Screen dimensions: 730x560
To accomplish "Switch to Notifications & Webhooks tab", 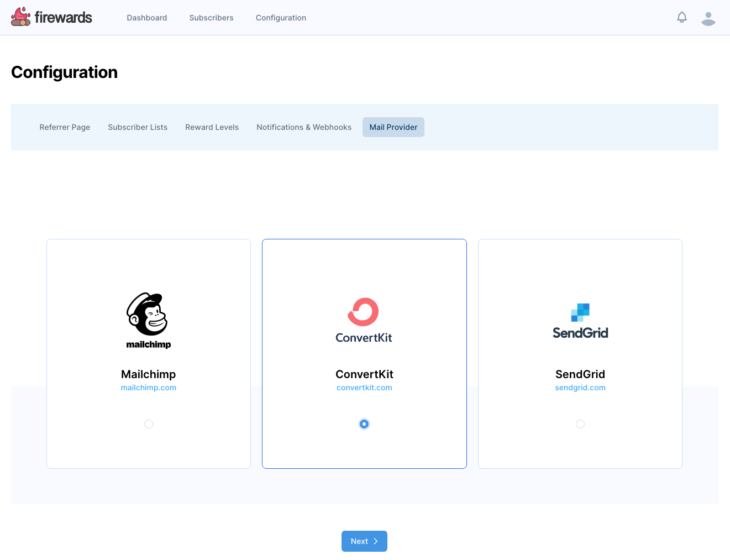I will tap(304, 127).
